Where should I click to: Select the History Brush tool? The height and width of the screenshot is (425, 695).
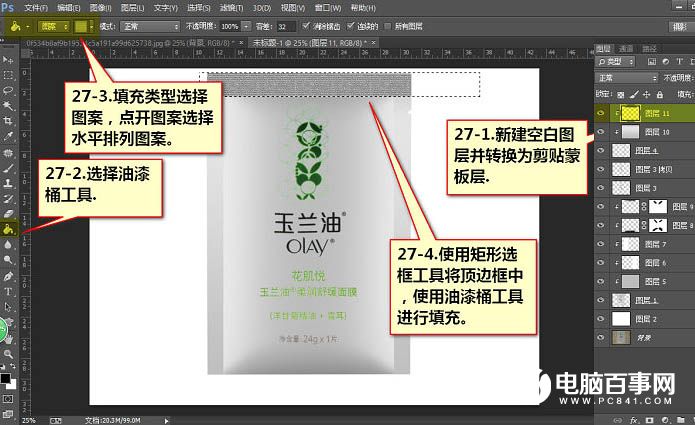(8, 199)
